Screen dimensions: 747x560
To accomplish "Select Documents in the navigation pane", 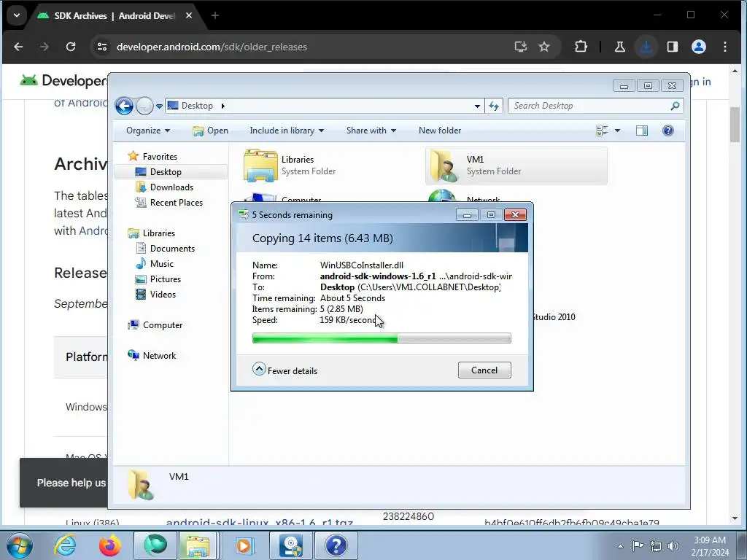I will pos(172,249).
